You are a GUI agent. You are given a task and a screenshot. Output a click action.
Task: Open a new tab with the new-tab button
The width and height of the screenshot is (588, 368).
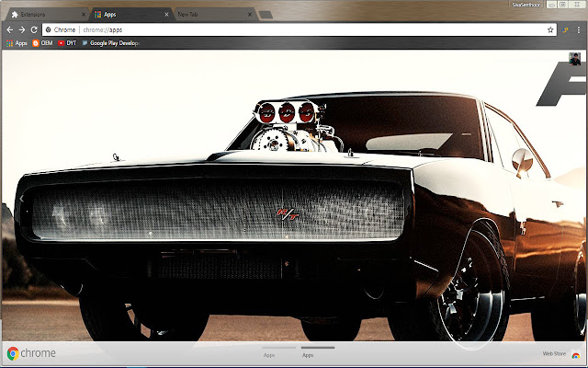tap(266, 15)
